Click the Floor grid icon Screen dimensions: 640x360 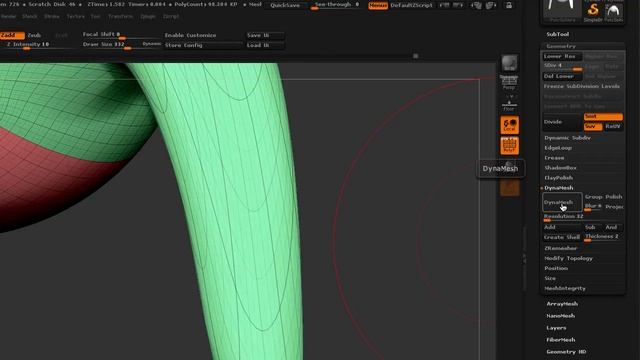(x=509, y=105)
